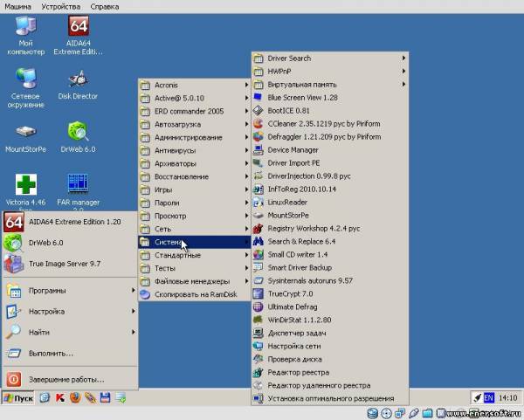Image resolution: width=524 pixels, height=420 pixels.
Task: Open MountStorPe desktop icon
Action: click(x=25, y=139)
